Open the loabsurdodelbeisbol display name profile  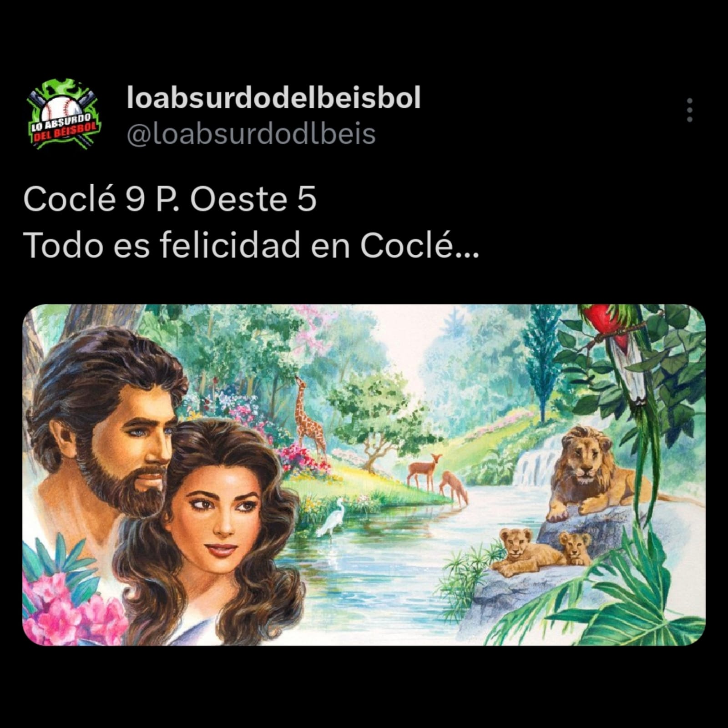273,97
